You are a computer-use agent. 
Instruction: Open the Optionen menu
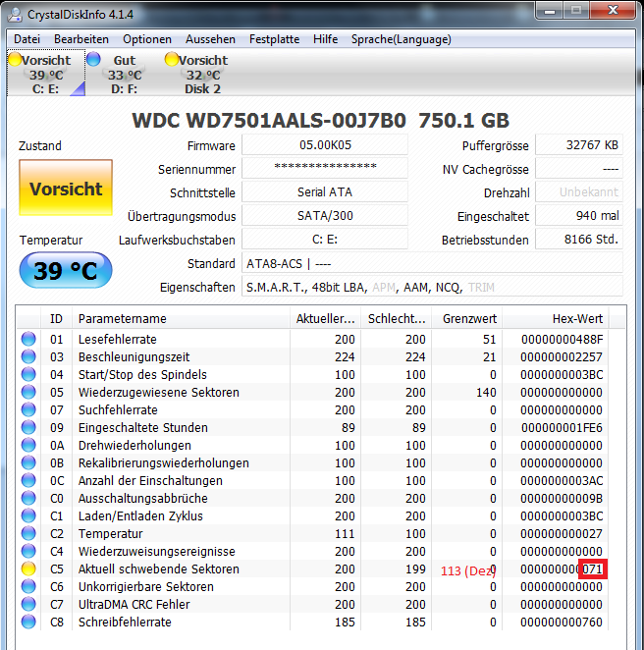147,39
